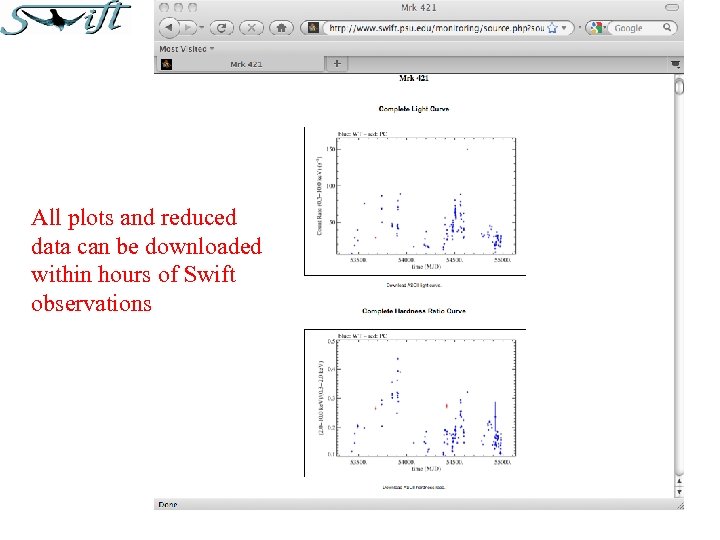Image resolution: width=720 pixels, height=540 pixels.
Task: Open the Google search engine selector icon
Action: (597, 28)
